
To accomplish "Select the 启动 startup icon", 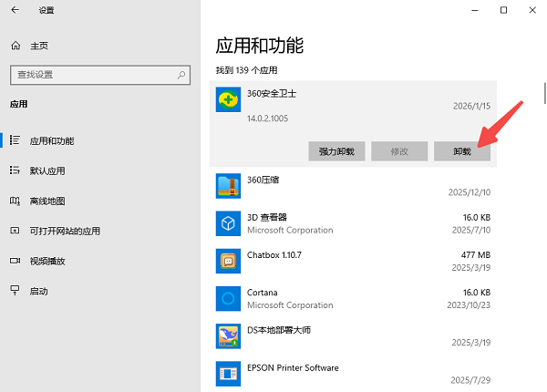I will [15, 291].
